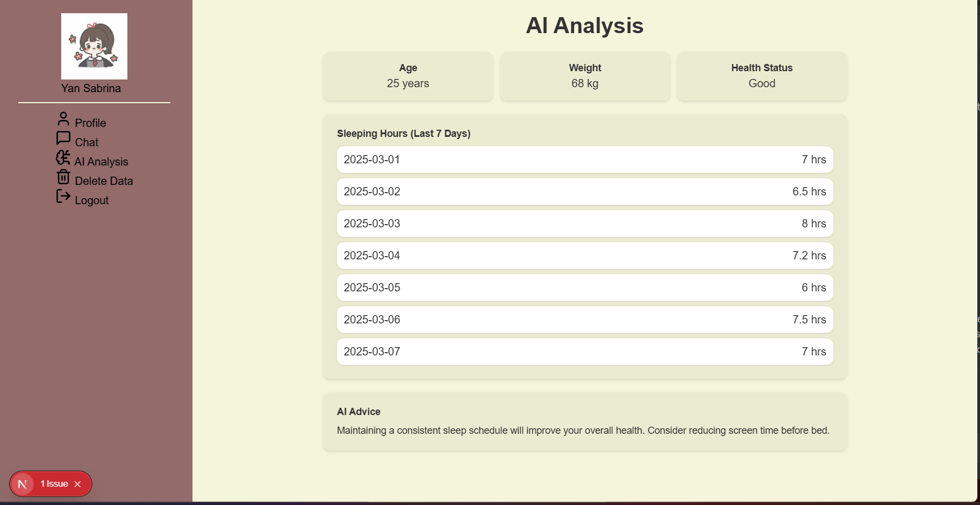Image resolution: width=980 pixels, height=505 pixels.
Task: Click the 2025-03-03 date
Action: point(372,224)
